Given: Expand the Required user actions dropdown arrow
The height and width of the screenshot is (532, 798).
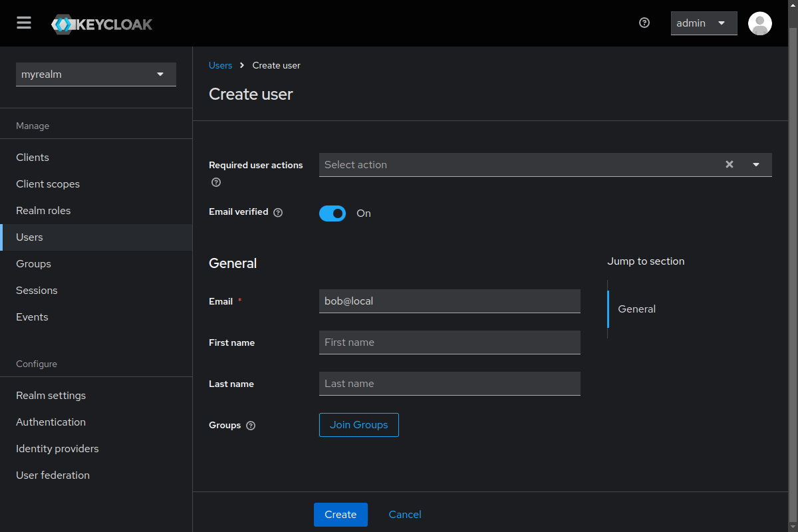Looking at the screenshot, I should coord(756,164).
